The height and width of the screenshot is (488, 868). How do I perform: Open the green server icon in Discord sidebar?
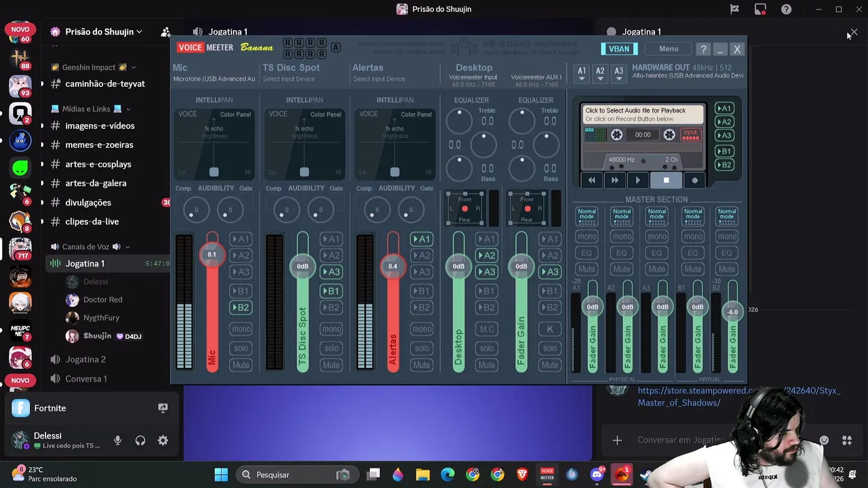click(20, 167)
